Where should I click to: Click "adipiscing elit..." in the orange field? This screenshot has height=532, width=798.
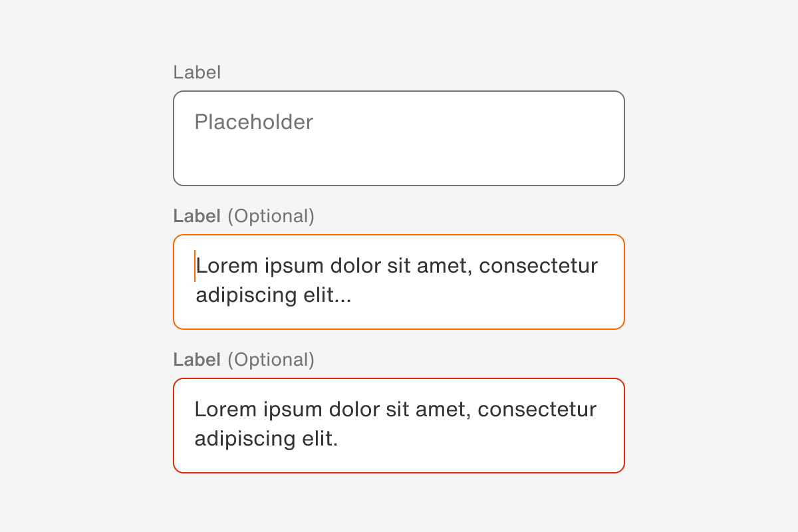273,295
